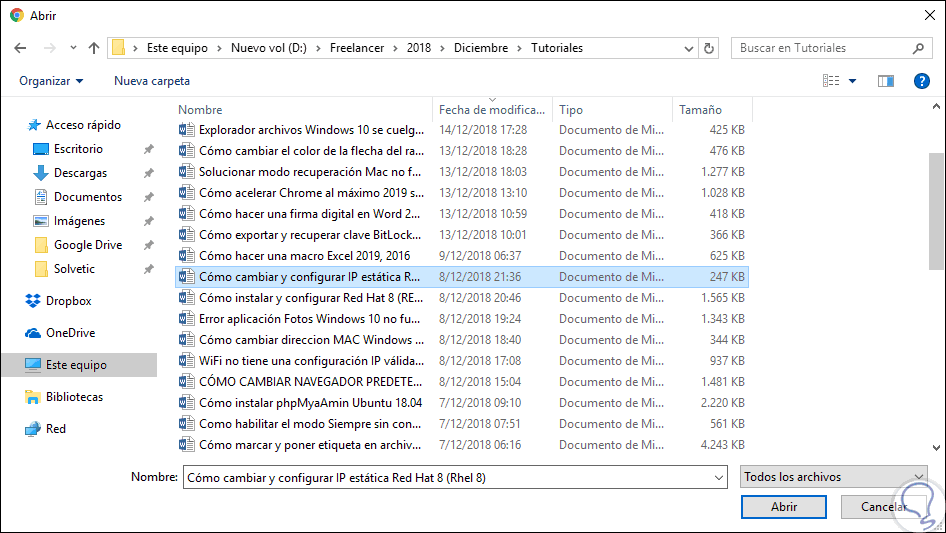Select Word icon of Cómo cambiar el color de la flecha
Screen dimensions: 946x533
[x=186, y=151]
